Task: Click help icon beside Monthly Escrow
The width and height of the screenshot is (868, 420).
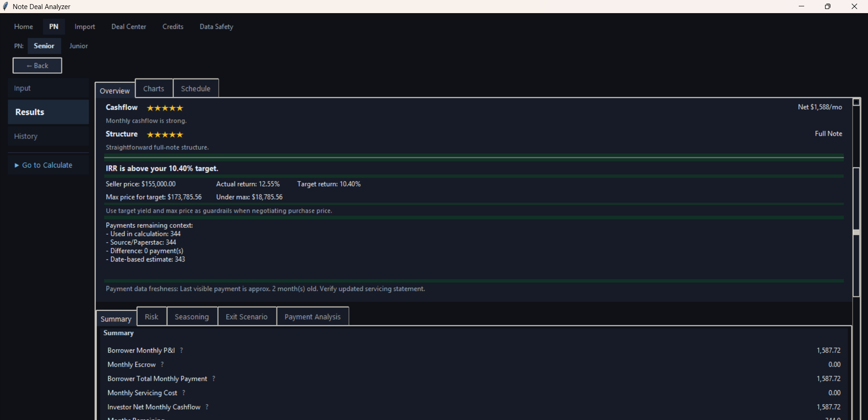Action: click(162, 364)
